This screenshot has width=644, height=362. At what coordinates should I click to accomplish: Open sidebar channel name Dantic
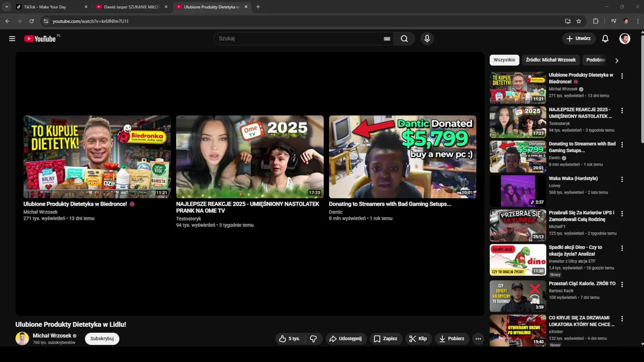point(555,157)
